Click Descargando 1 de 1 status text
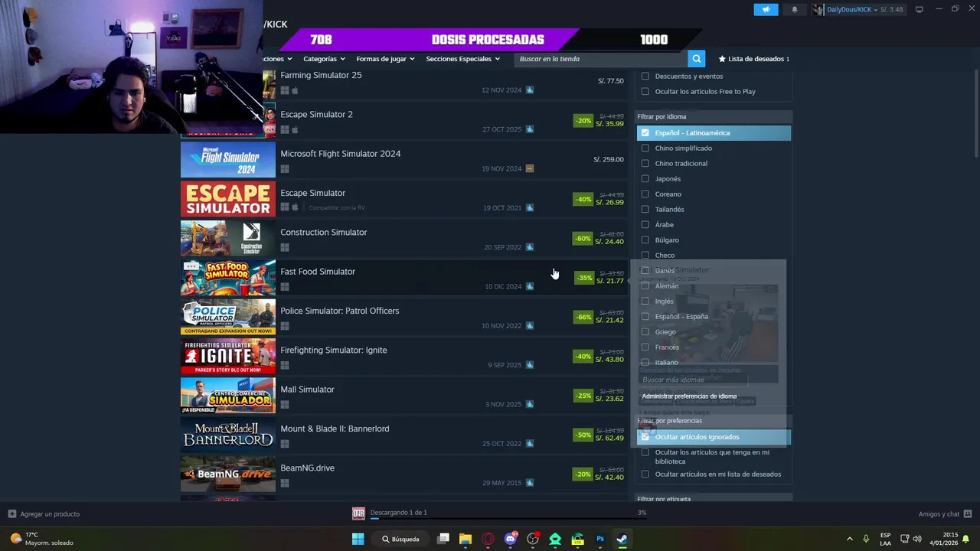This screenshot has width=980, height=551. pos(398,513)
